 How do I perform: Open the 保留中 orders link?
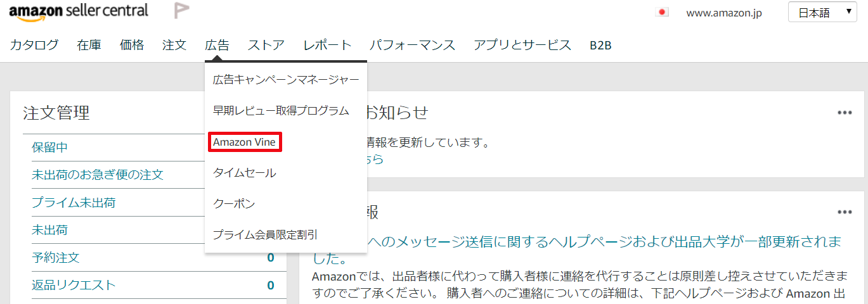(x=49, y=148)
